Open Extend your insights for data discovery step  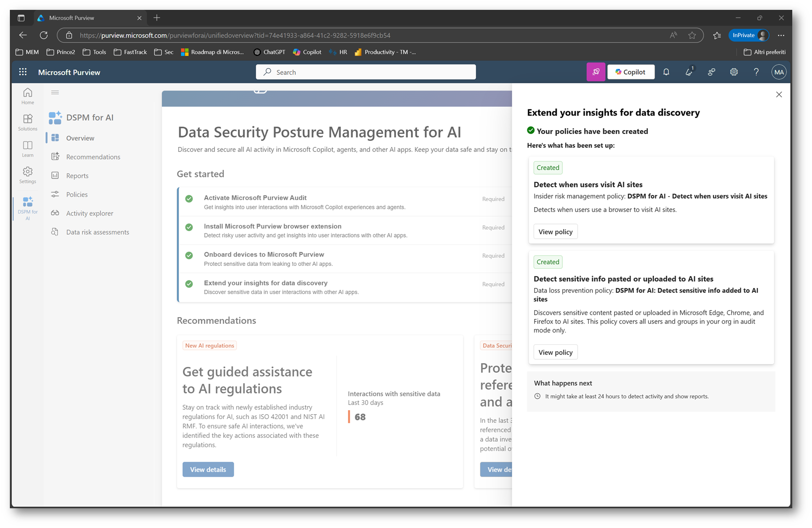pos(345,287)
